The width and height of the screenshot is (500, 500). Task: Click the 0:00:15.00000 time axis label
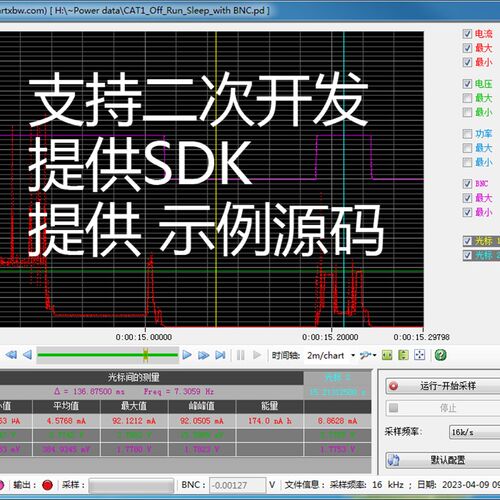coord(144,337)
